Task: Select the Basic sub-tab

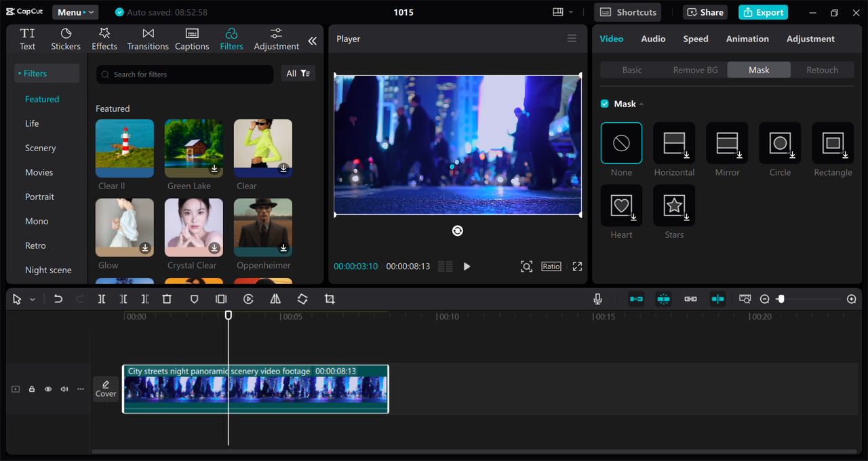Action: 632,70
